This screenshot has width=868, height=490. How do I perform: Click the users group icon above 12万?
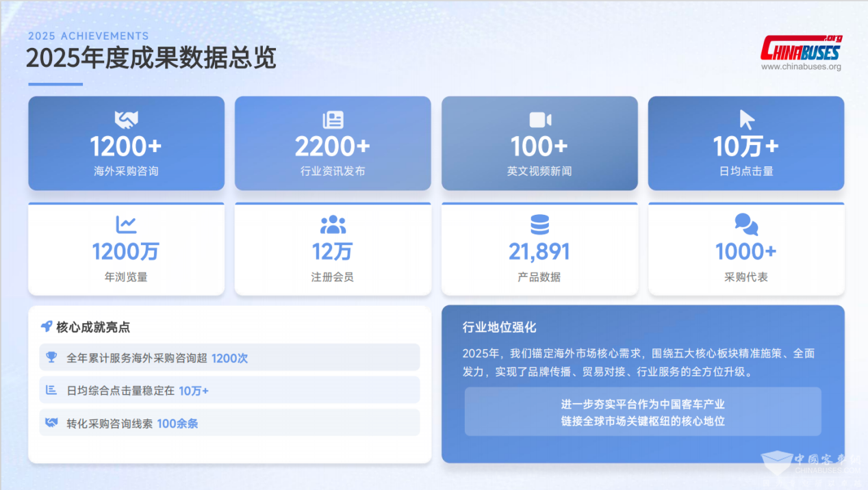(333, 224)
